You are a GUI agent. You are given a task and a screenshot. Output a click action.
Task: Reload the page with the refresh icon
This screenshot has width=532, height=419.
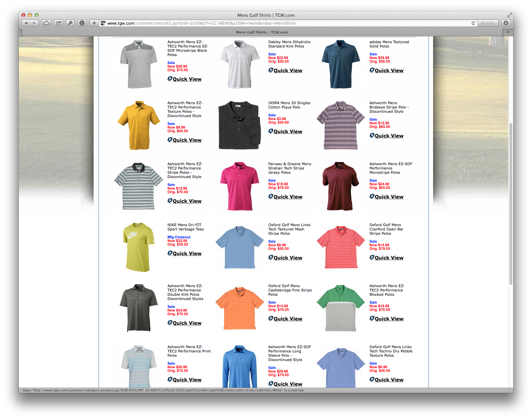tap(473, 23)
